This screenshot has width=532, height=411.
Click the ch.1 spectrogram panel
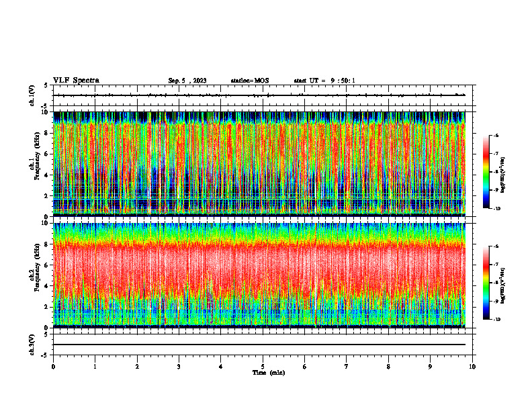coord(259,164)
